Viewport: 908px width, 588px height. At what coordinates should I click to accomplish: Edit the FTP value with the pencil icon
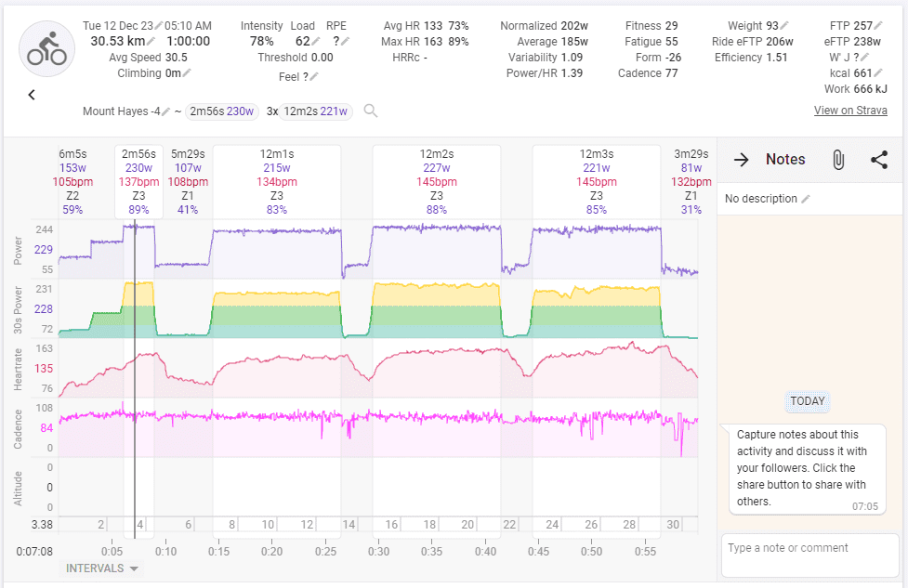pos(878,26)
